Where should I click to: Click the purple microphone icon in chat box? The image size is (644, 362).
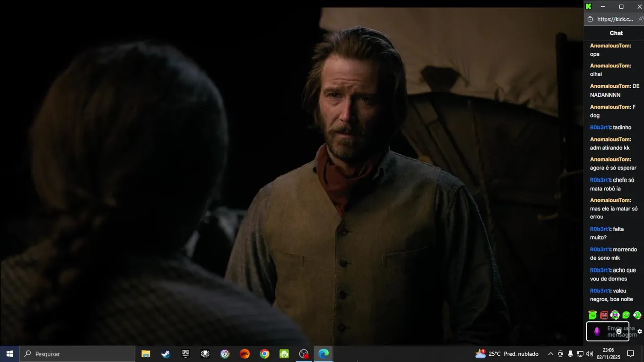point(597,331)
